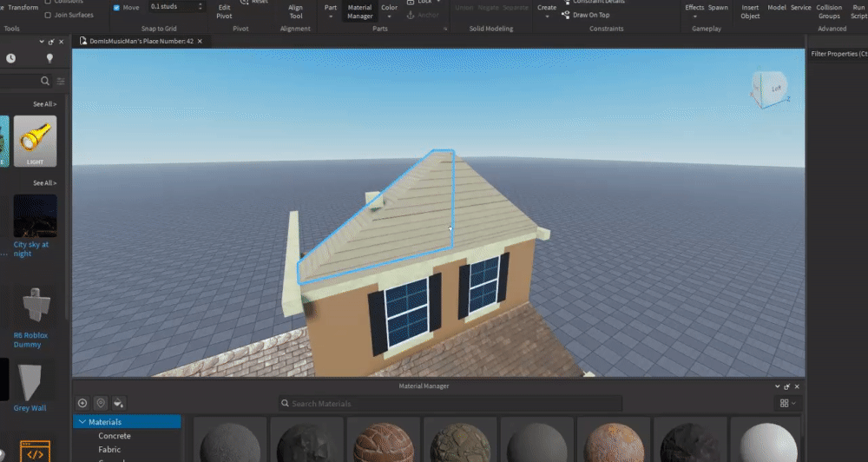Click the 0.1 studs stepper arrows
Image resolution: width=868 pixels, height=462 pixels.
pyautogui.click(x=201, y=7)
